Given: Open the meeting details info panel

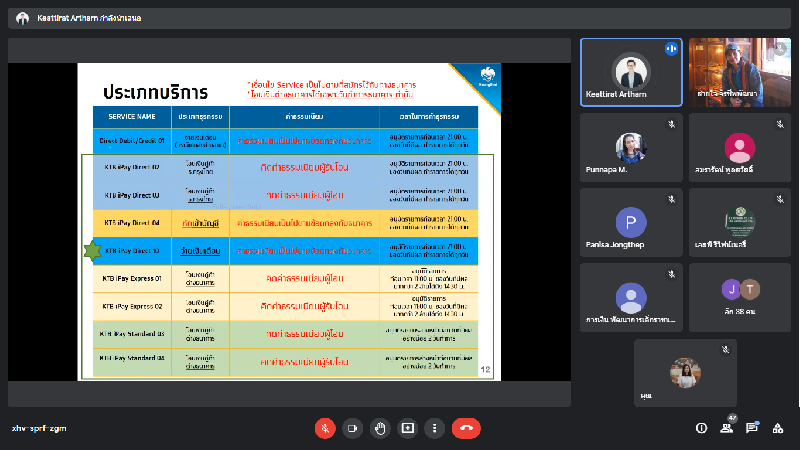Looking at the screenshot, I should pyautogui.click(x=701, y=428).
